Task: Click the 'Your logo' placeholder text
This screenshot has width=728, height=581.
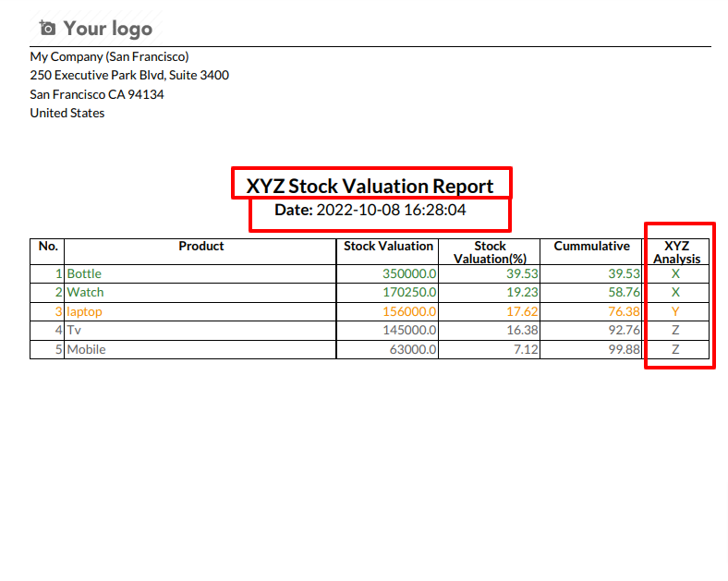Action: click(x=108, y=29)
